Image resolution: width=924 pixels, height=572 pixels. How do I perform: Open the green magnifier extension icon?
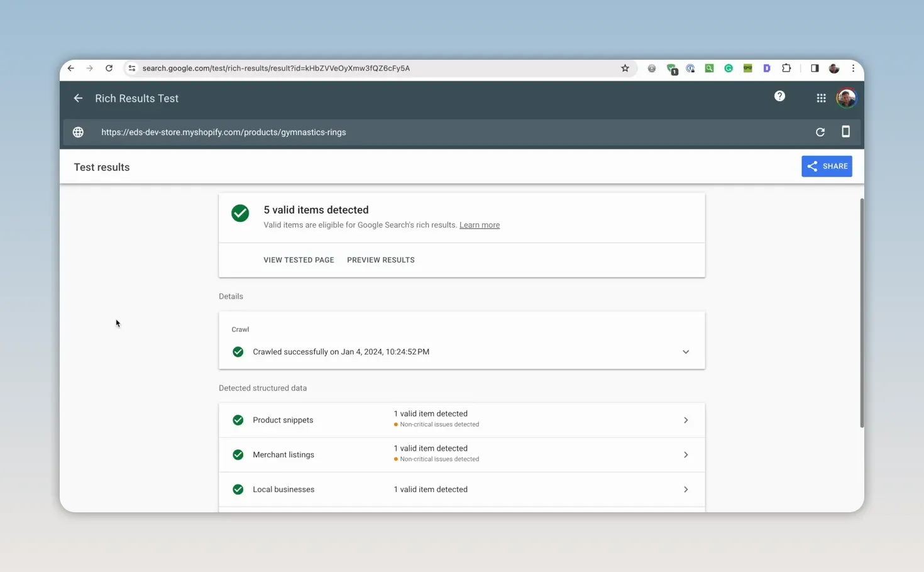pyautogui.click(x=709, y=69)
